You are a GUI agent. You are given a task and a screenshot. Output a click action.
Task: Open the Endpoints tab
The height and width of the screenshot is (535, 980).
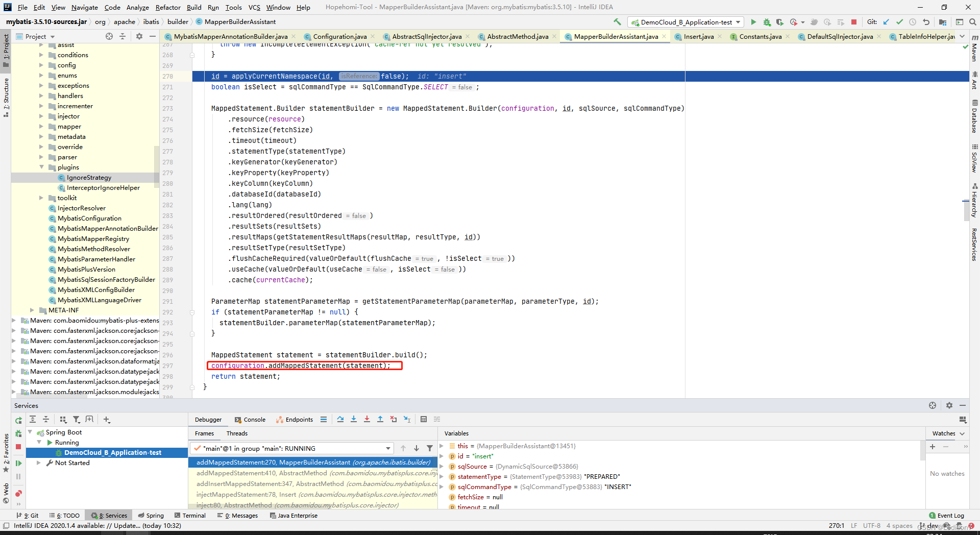pyautogui.click(x=295, y=420)
